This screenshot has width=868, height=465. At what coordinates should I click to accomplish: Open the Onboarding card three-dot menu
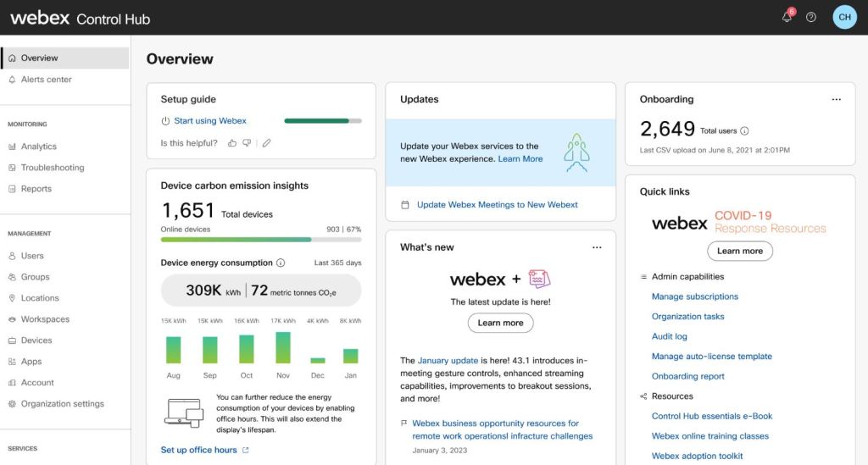pos(836,100)
